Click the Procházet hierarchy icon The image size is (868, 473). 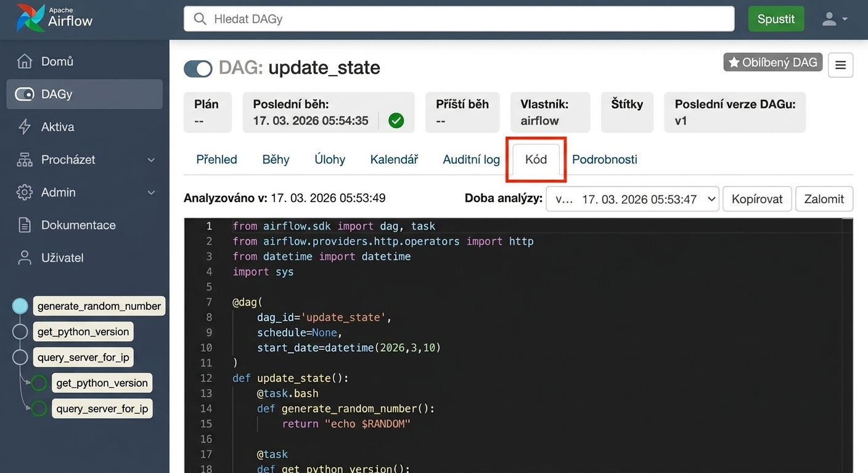[25, 160]
